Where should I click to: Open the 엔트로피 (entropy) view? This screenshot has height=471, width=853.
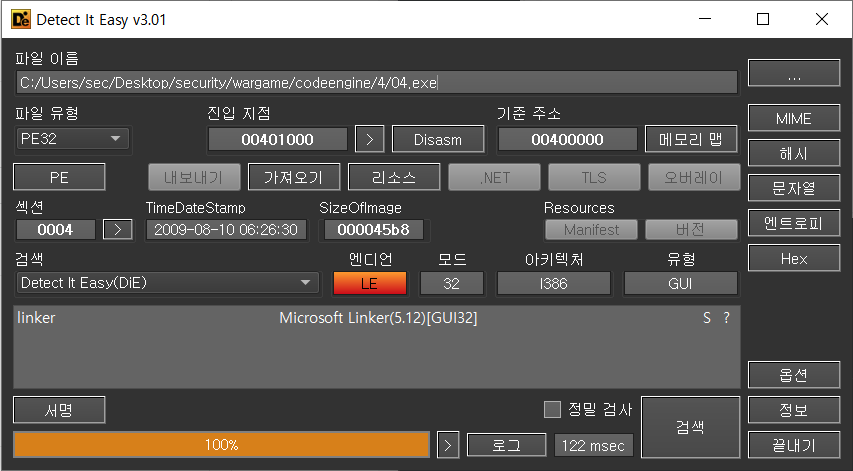pos(794,223)
